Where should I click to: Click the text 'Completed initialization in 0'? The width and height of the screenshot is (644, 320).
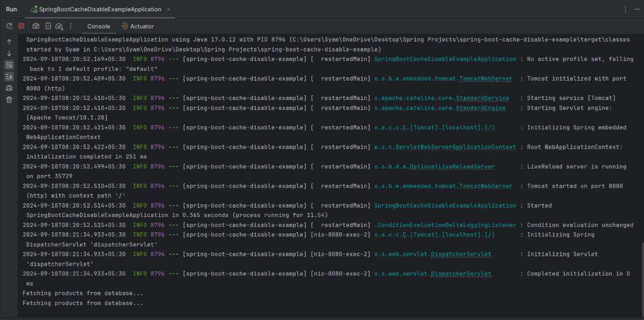tap(578, 274)
